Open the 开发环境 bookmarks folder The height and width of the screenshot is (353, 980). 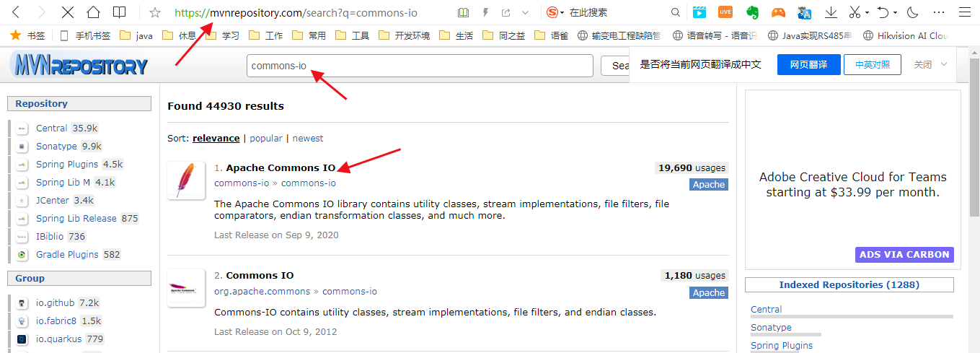(x=404, y=35)
